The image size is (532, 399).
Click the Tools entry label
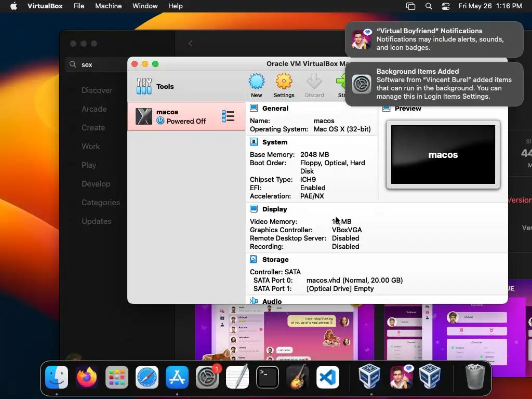[165, 86]
